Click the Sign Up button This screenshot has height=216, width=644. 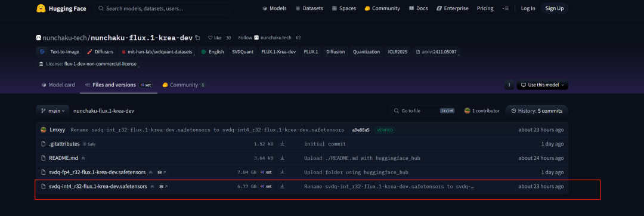click(x=554, y=8)
